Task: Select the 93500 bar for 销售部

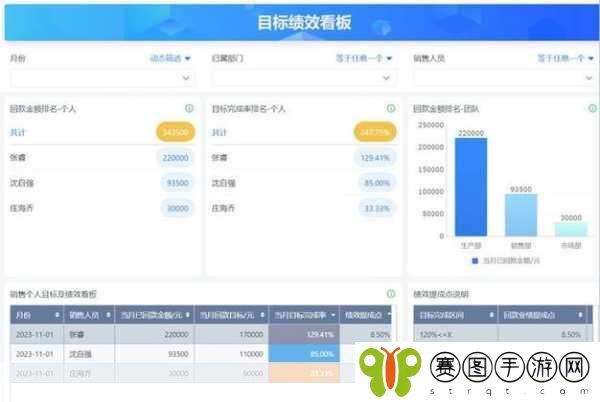Action: tap(521, 215)
